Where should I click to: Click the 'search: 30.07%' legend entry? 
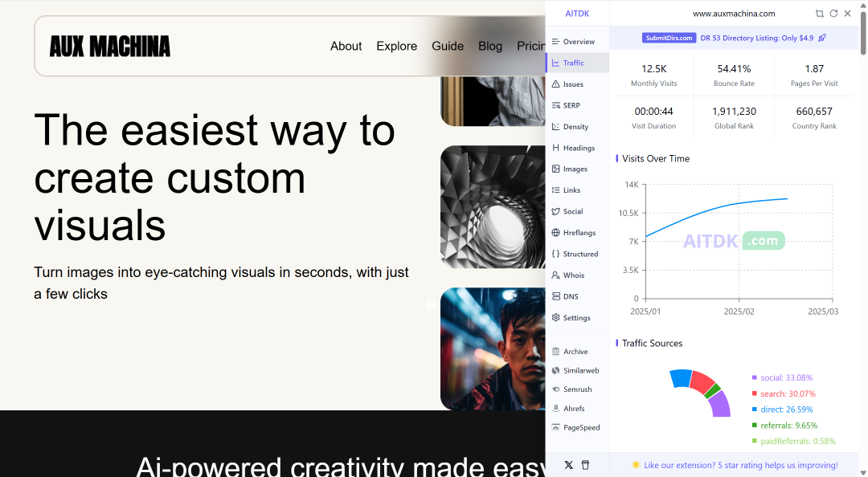[784, 394]
